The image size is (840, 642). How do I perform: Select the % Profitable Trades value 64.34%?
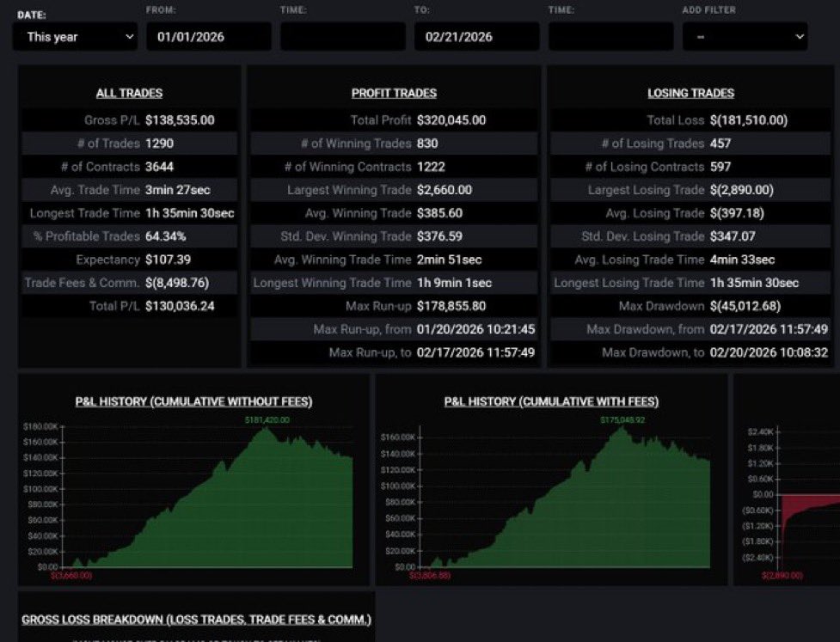tap(166, 236)
